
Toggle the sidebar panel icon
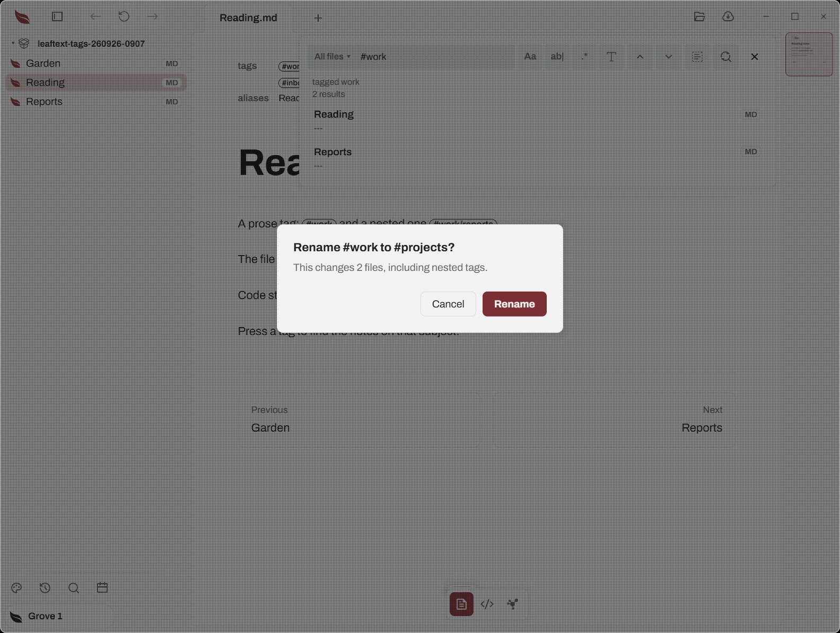pyautogui.click(x=57, y=16)
